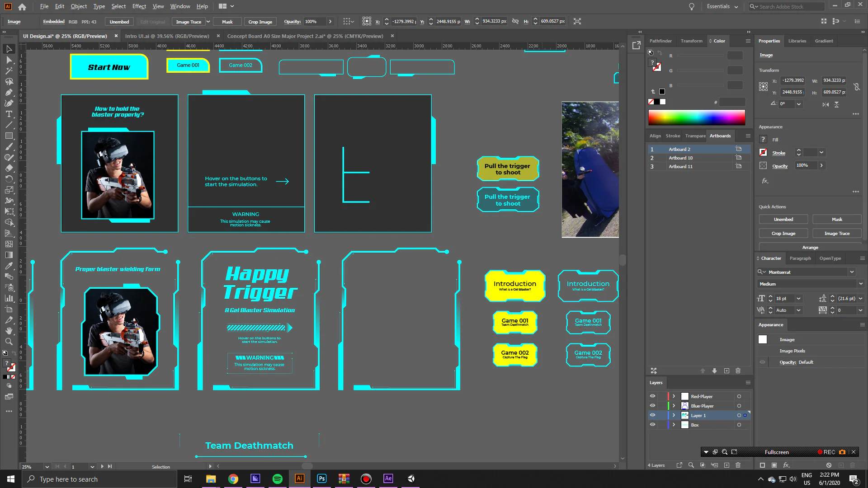Image resolution: width=868 pixels, height=488 pixels.
Task: Open the Essentials workspace dropdown
Action: tap(722, 6)
